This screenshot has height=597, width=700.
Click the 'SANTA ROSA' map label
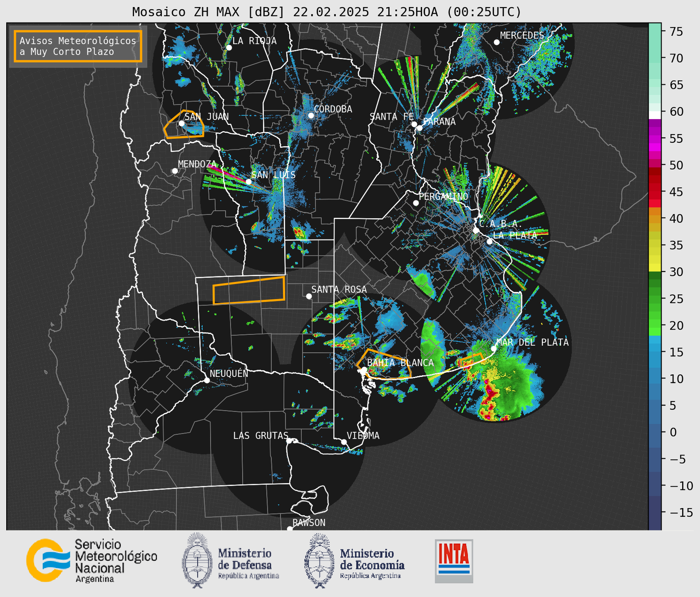coord(339,289)
